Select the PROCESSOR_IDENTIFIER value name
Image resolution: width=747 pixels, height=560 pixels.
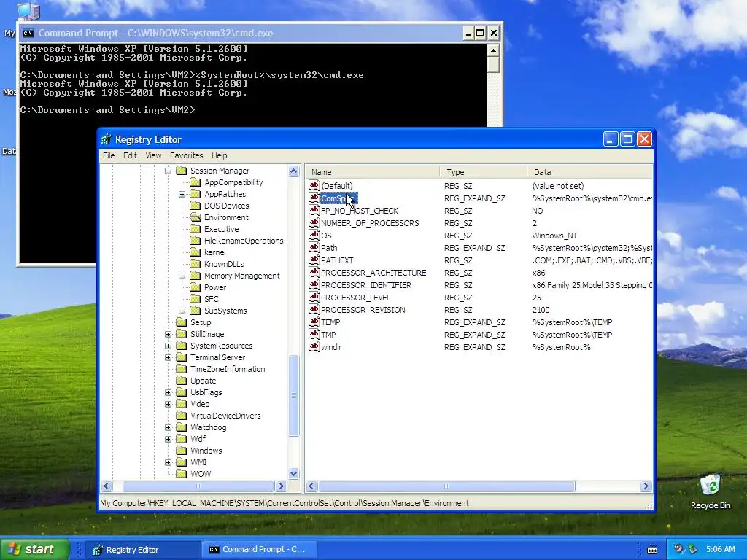tap(366, 285)
